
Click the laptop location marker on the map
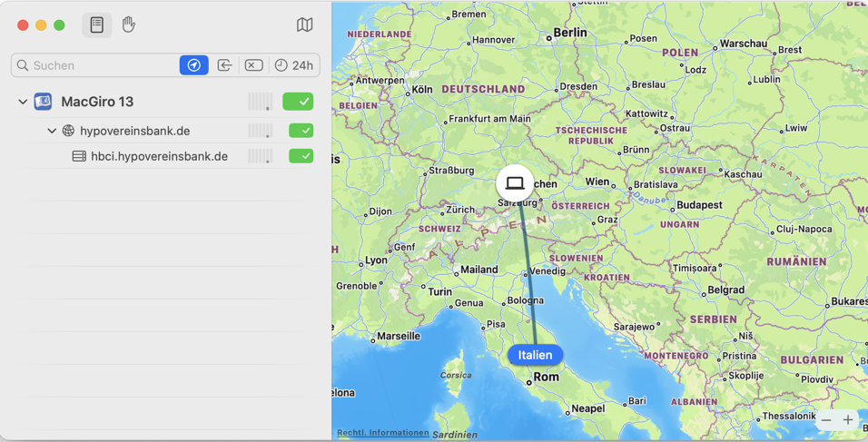pos(515,183)
